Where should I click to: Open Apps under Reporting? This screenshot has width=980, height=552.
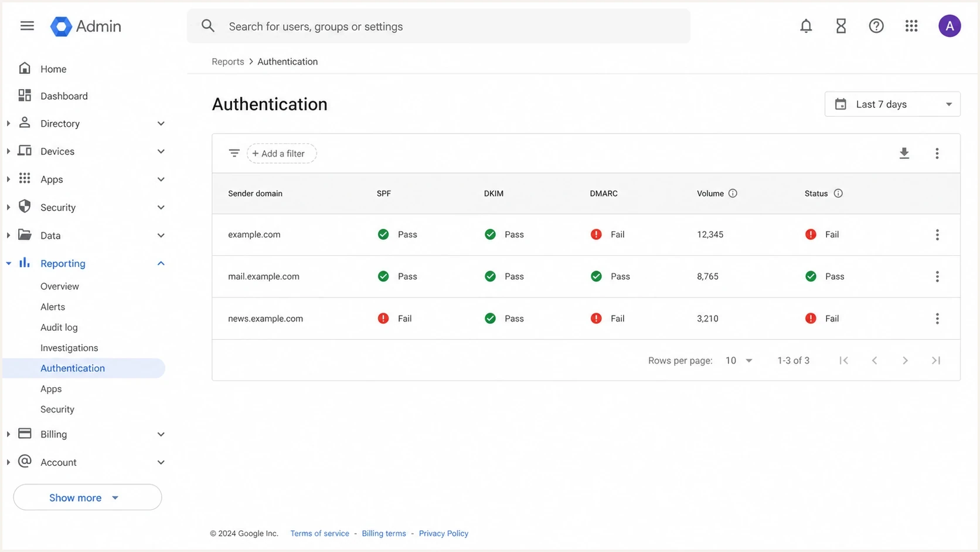click(51, 389)
